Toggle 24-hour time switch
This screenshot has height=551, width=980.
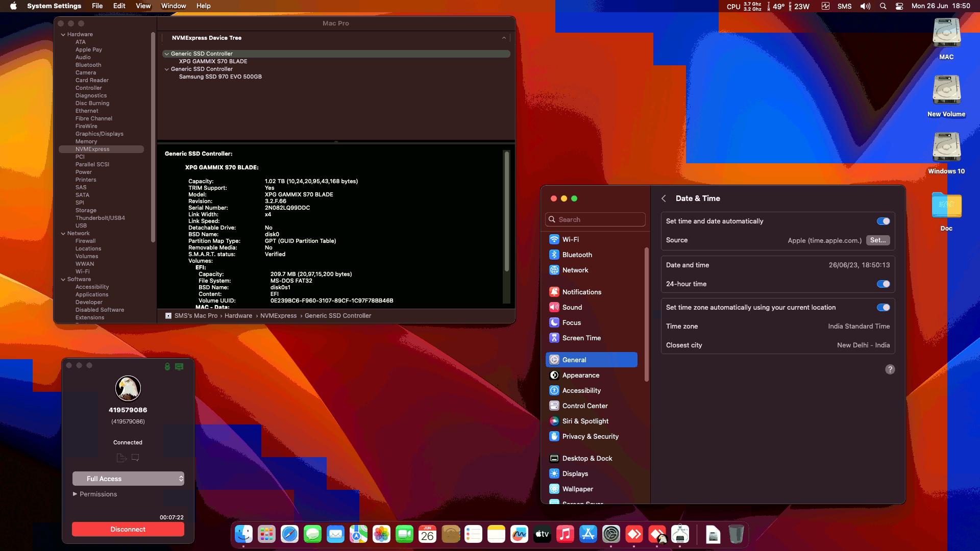pos(883,284)
